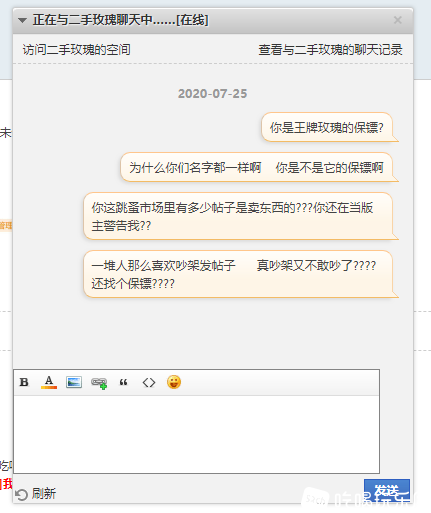Focus the message text input area
This screenshot has height=513, width=431.
(196, 434)
